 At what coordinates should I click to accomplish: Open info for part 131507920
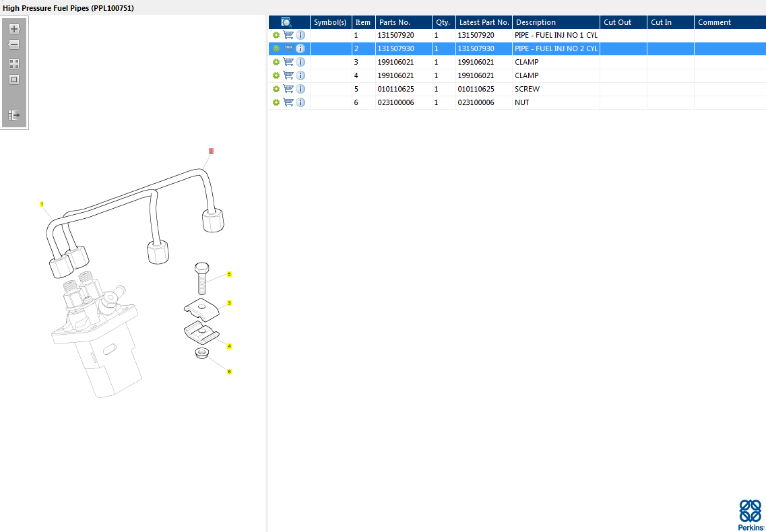[300, 35]
